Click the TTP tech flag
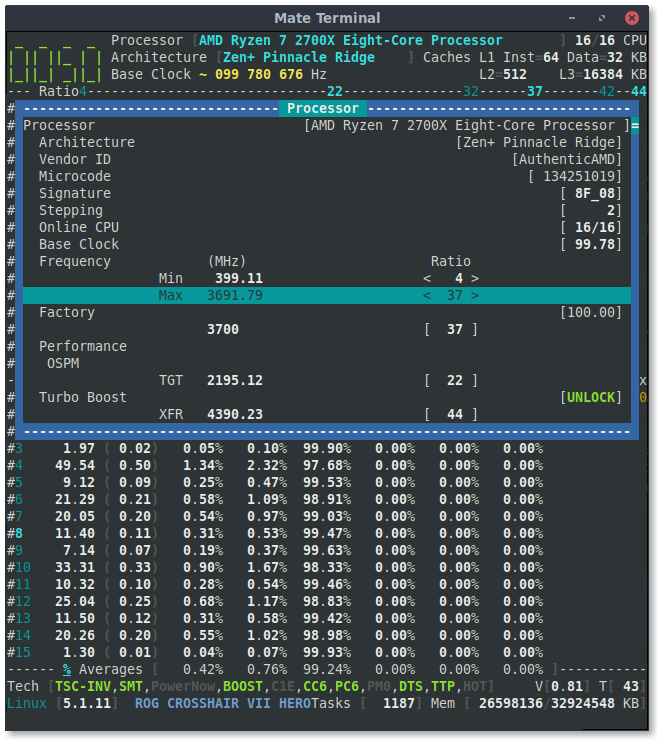Viewport: 658px width, 740px height. point(443,686)
